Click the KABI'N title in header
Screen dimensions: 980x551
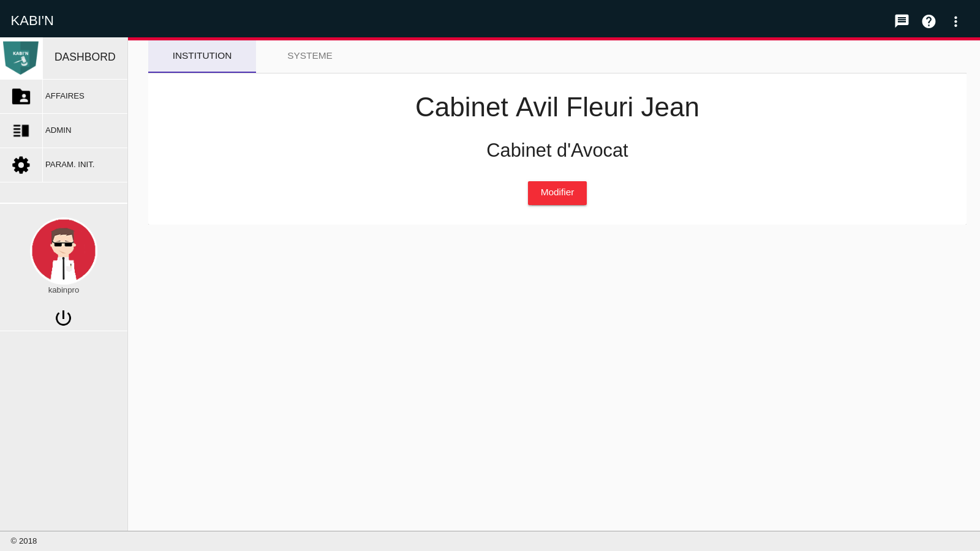click(x=32, y=21)
